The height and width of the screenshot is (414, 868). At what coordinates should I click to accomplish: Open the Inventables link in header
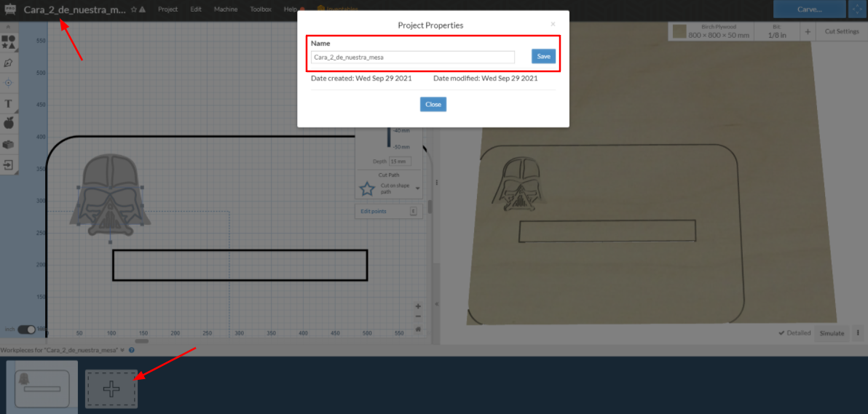[338, 9]
